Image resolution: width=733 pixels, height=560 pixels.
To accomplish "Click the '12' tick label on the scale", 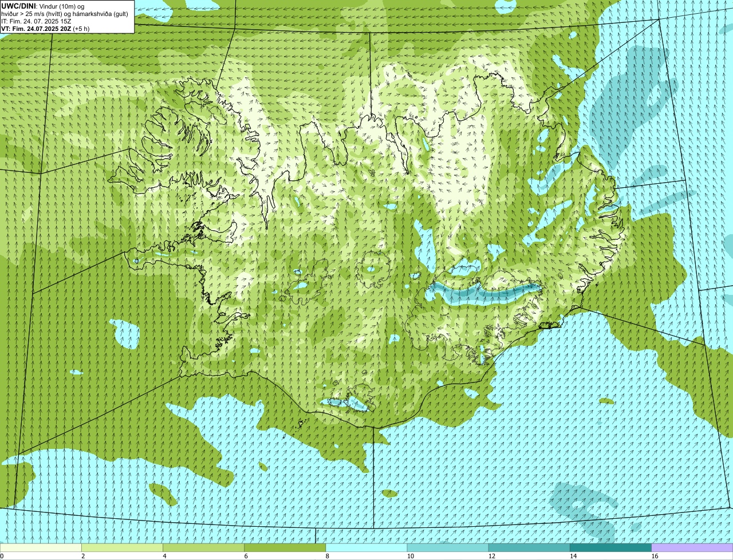I will coord(491,556).
